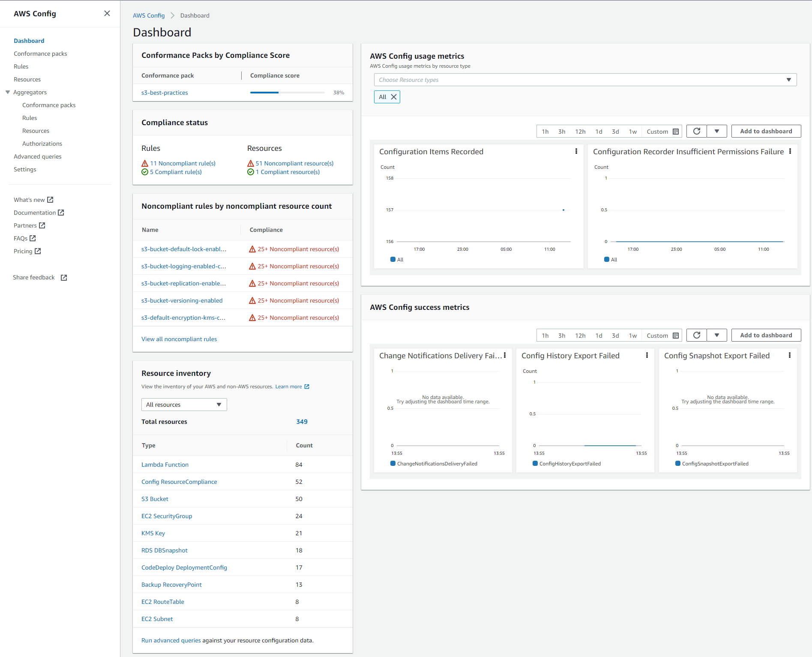
Task: Click the 38% compliance score progress bar
Action: pyautogui.click(x=287, y=92)
